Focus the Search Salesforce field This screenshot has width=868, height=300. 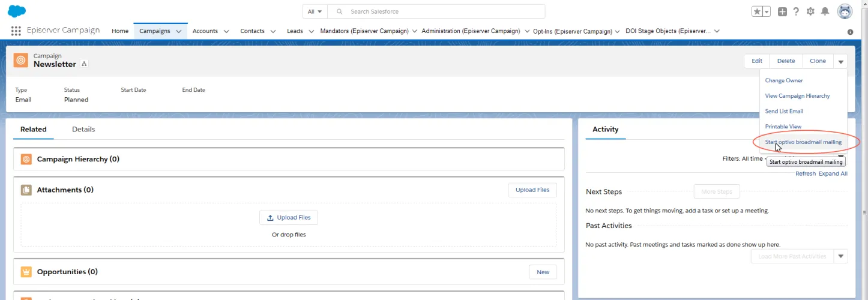(436, 11)
